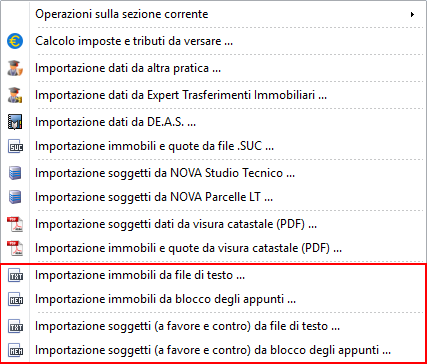The image size is (427, 364).
Task: Click the TXT icon for soggetti a favore e contro
Action: [15, 326]
